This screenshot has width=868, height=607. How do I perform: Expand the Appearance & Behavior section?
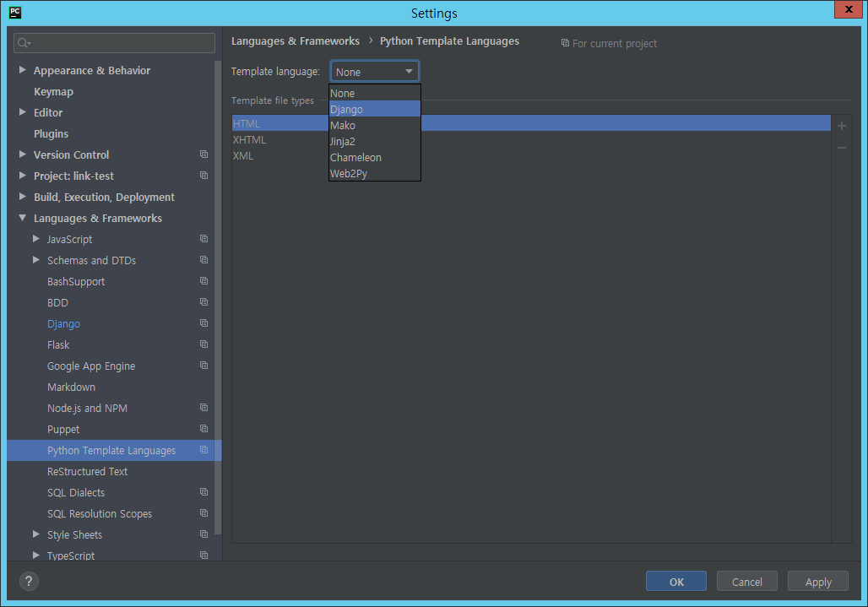(x=23, y=70)
